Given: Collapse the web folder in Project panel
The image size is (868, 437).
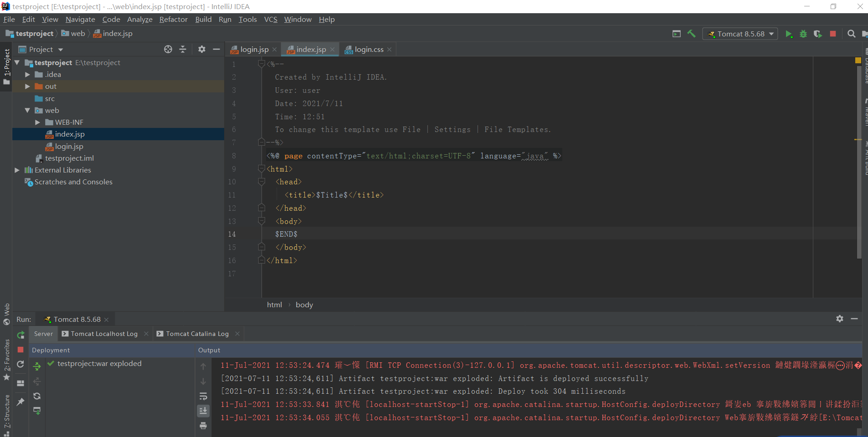Looking at the screenshot, I should [28, 110].
